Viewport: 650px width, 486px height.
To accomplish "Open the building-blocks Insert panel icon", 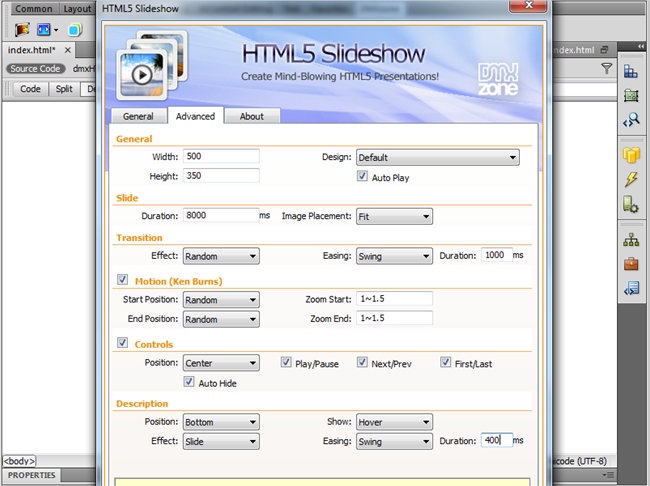I will point(631,71).
